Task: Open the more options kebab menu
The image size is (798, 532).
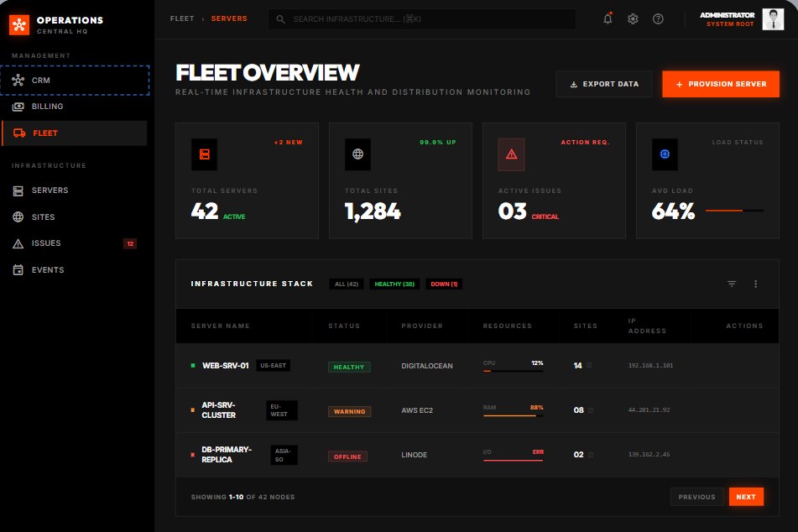Action: [756, 284]
